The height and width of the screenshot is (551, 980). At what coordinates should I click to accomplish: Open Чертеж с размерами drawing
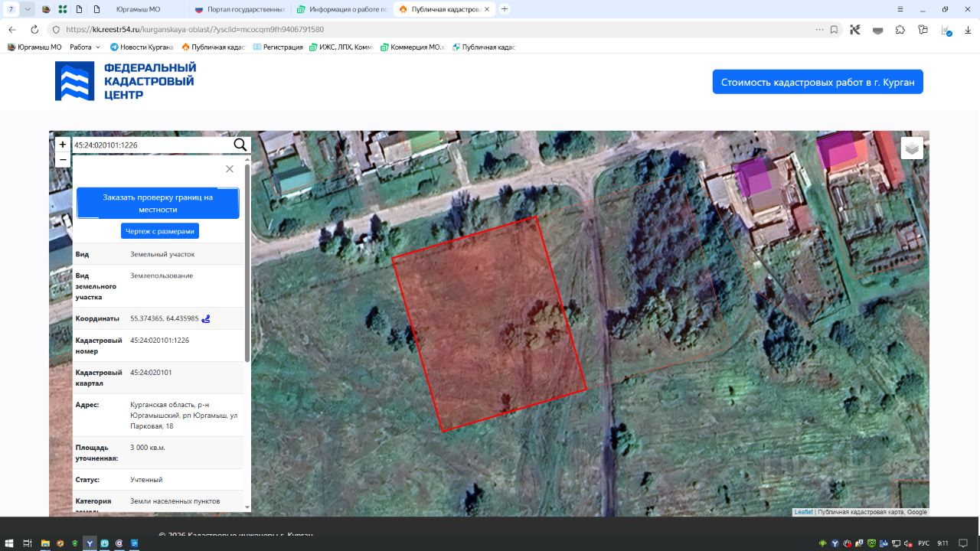pyautogui.click(x=160, y=231)
